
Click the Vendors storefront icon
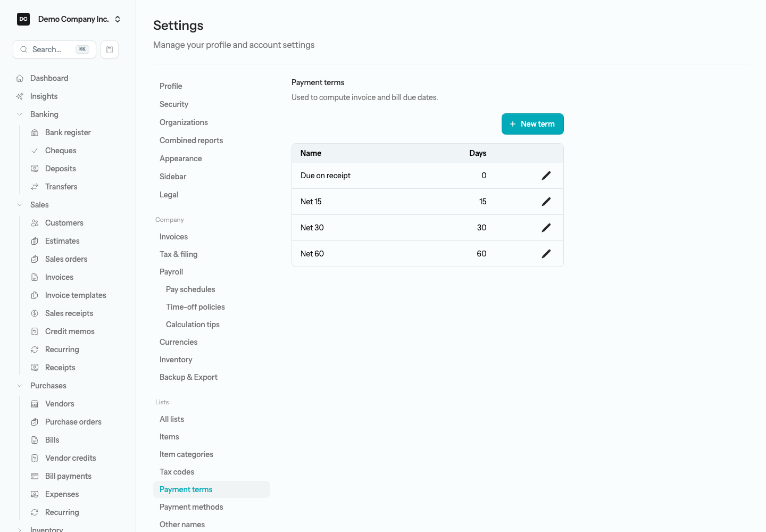(x=35, y=404)
